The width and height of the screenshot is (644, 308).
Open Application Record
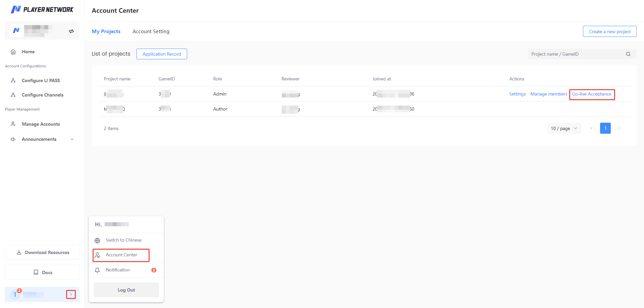point(162,54)
